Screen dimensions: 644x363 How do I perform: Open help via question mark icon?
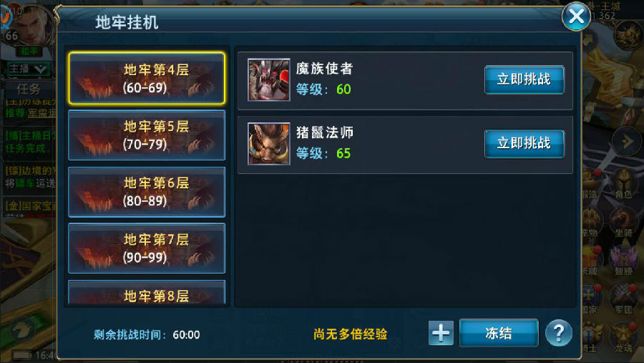(559, 333)
